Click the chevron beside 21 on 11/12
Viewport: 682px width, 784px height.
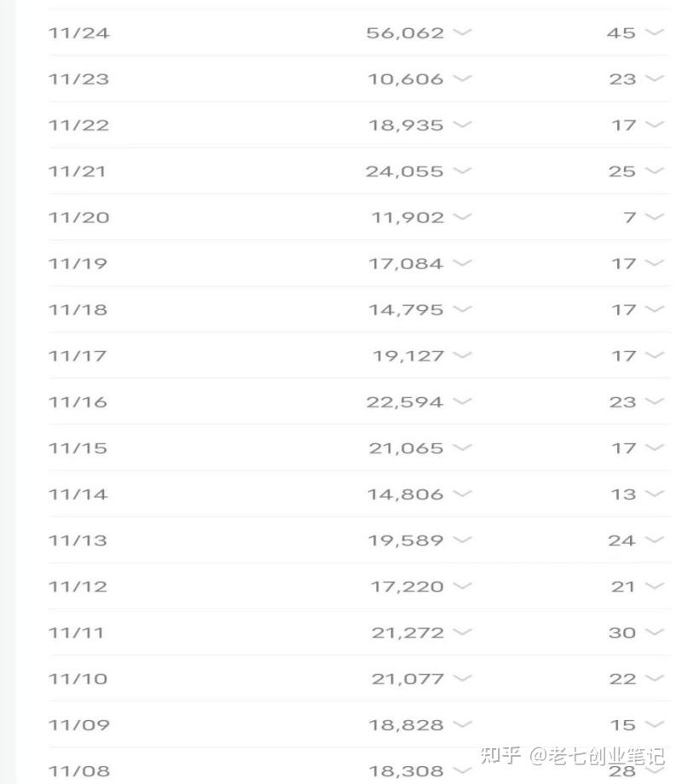[654, 585]
